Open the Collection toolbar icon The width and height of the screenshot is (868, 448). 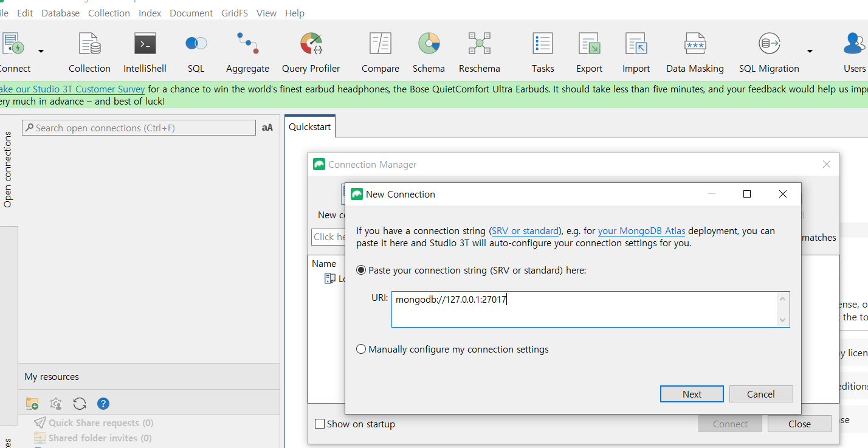pyautogui.click(x=89, y=52)
